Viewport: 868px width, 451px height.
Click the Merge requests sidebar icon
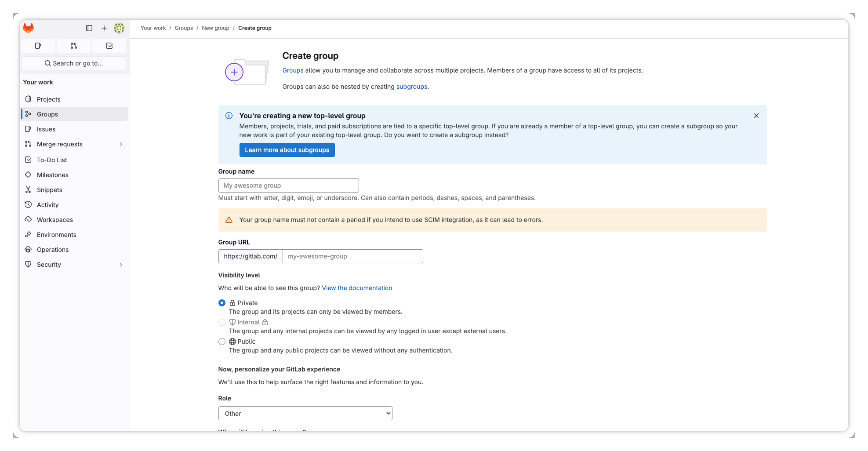28,144
